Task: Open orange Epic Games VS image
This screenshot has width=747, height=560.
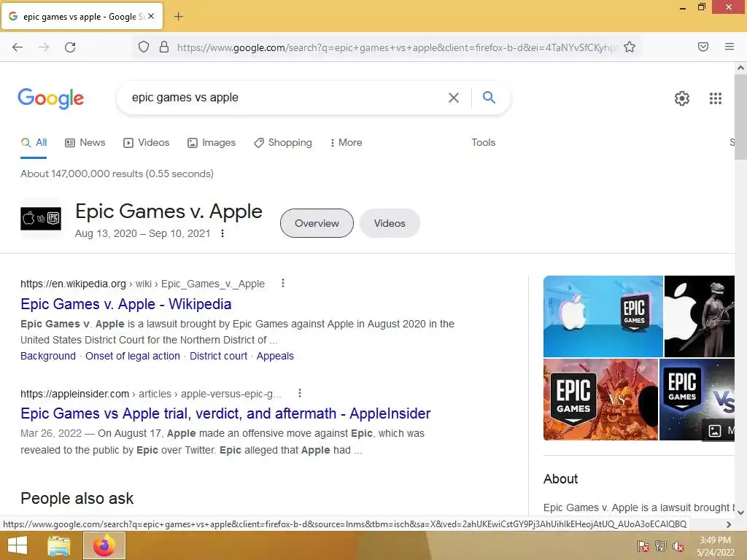Action: [601, 400]
